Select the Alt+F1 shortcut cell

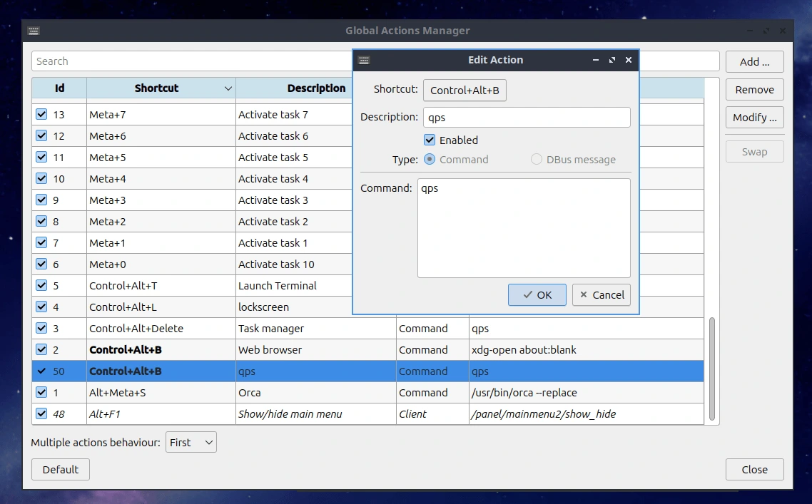[x=161, y=414]
